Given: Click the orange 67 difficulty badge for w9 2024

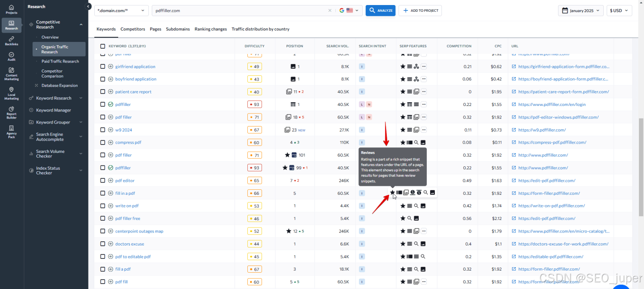Looking at the screenshot, I should [254, 130].
